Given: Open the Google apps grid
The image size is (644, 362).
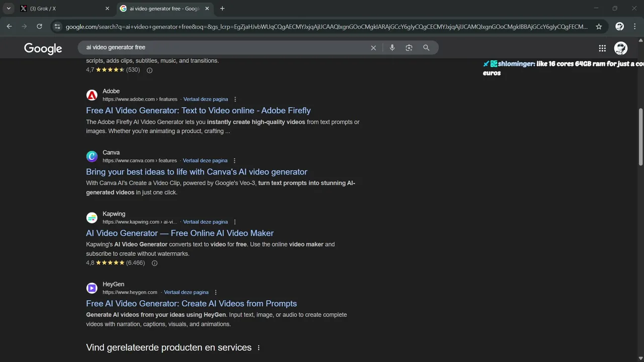Looking at the screenshot, I should coord(602,48).
